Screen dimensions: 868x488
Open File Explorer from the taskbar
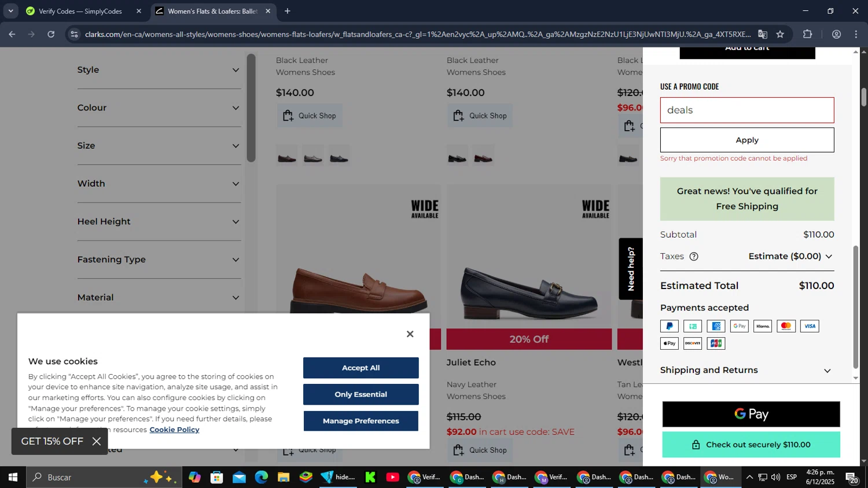pos(283,477)
